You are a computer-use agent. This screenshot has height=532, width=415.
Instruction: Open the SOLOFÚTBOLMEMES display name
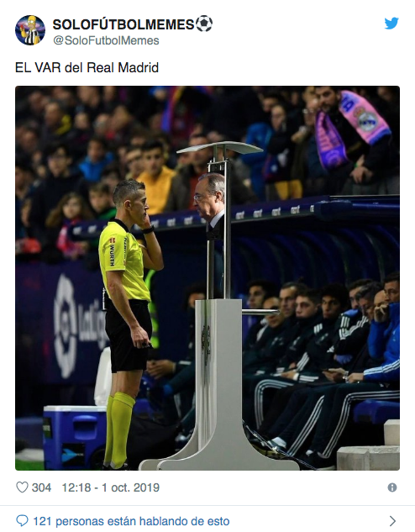coord(123,24)
